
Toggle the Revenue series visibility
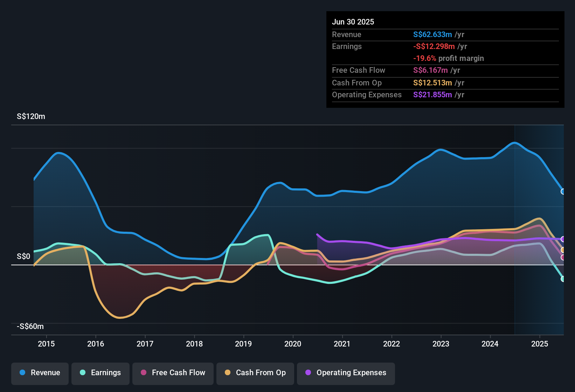coord(40,373)
